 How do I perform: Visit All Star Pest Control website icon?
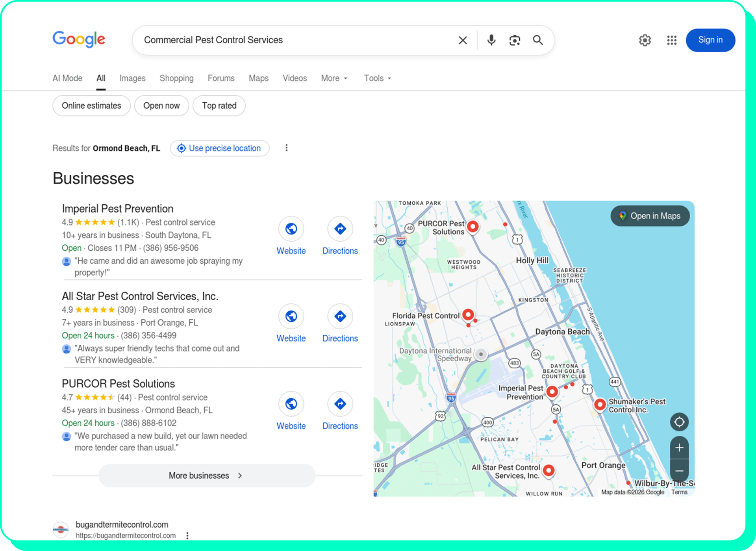[x=291, y=316]
